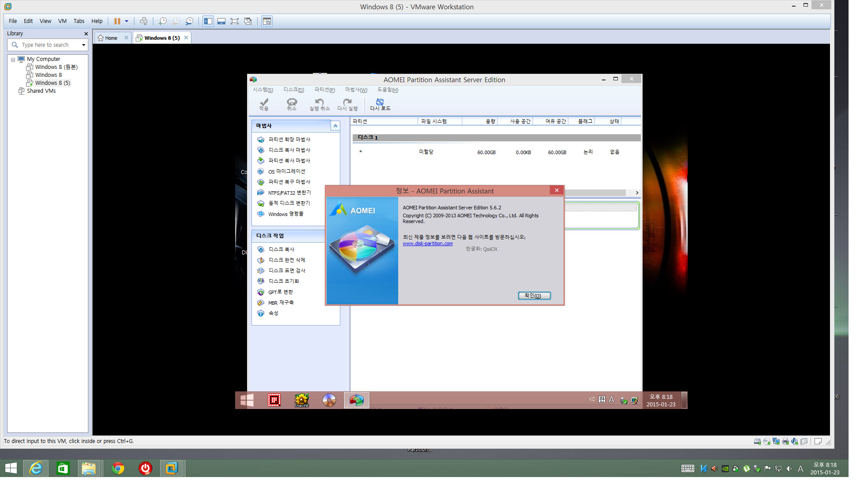Click the 취소 (Discard) toolbar icon

coord(292,104)
